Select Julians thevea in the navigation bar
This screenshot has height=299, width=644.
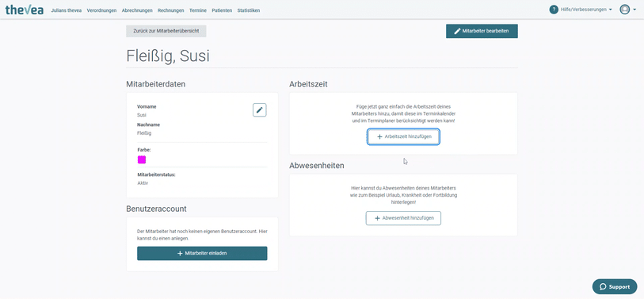pos(66,10)
